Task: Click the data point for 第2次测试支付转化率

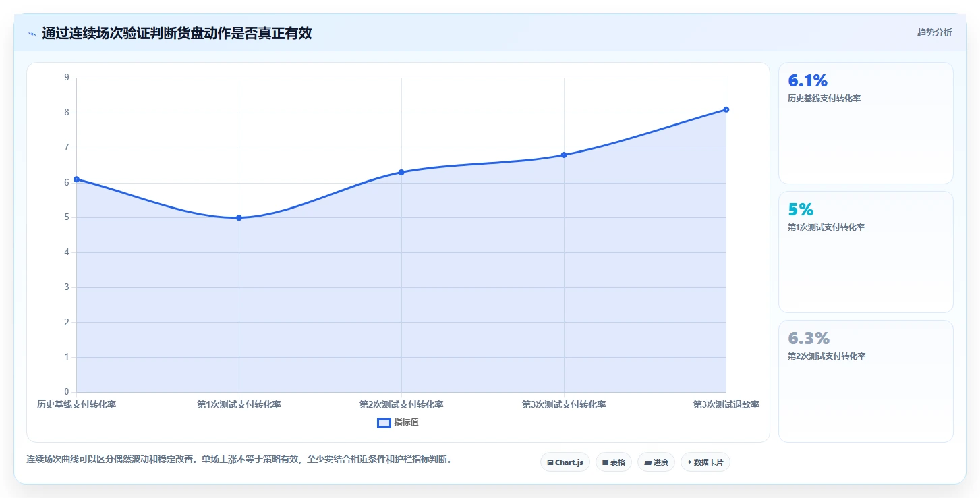Action: click(401, 172)
